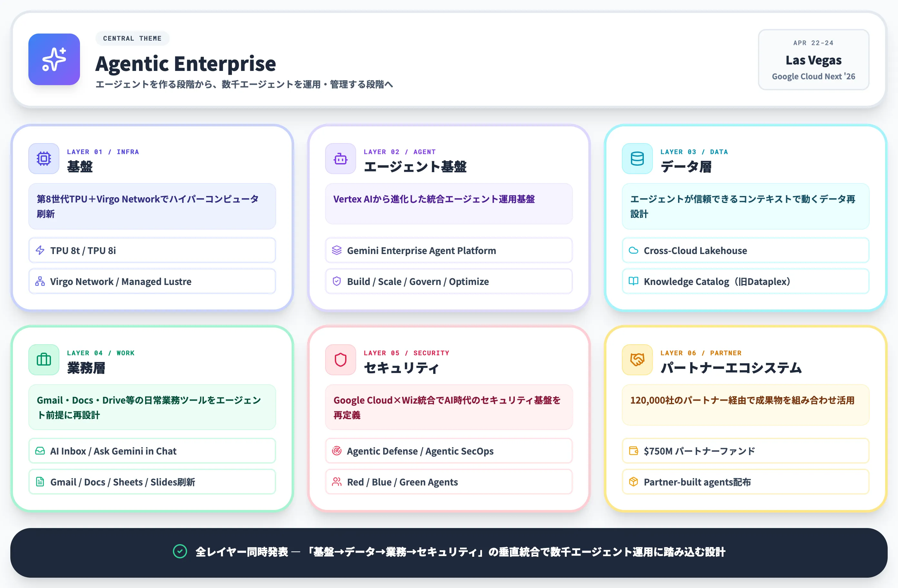Open the $750M パートナーファンド item
The height and width of the screenshot is (588, 898).
[745, 451]
